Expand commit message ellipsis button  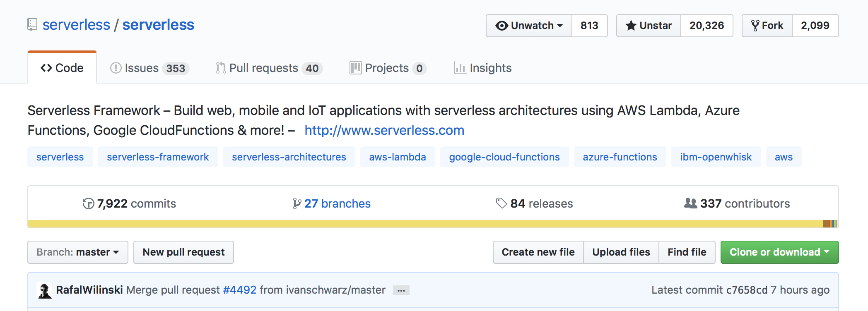tap(401, 290)
